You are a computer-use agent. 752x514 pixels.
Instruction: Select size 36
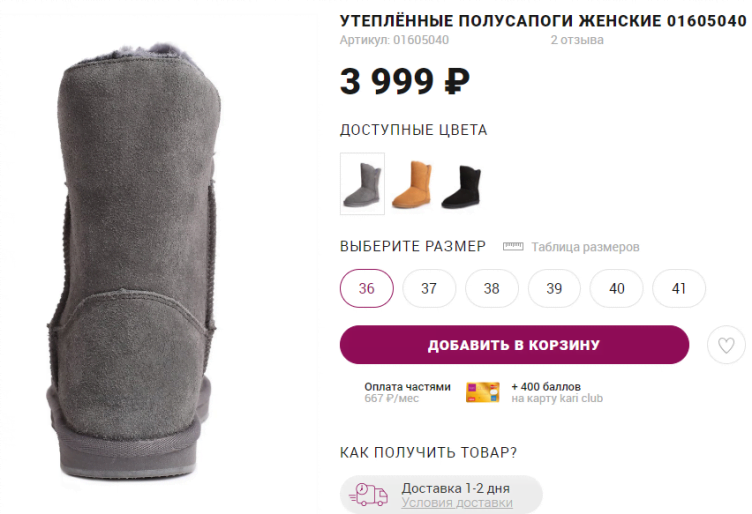[367, 289]
